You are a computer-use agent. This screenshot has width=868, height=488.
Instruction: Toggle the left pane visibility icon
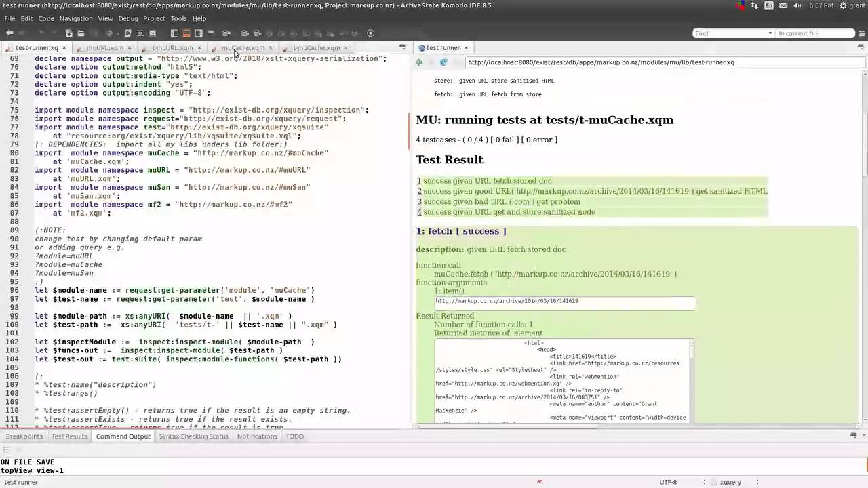click(x=174, y=33)
